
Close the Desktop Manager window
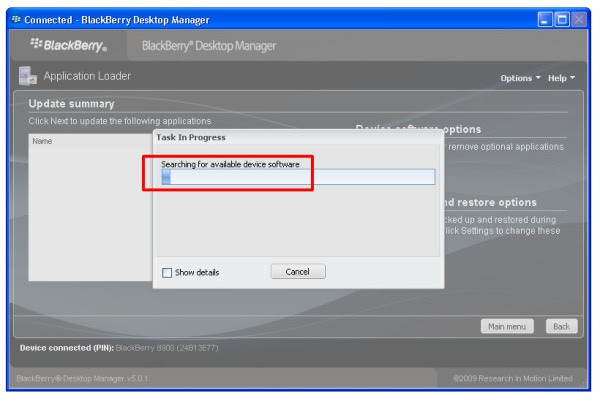579,19
